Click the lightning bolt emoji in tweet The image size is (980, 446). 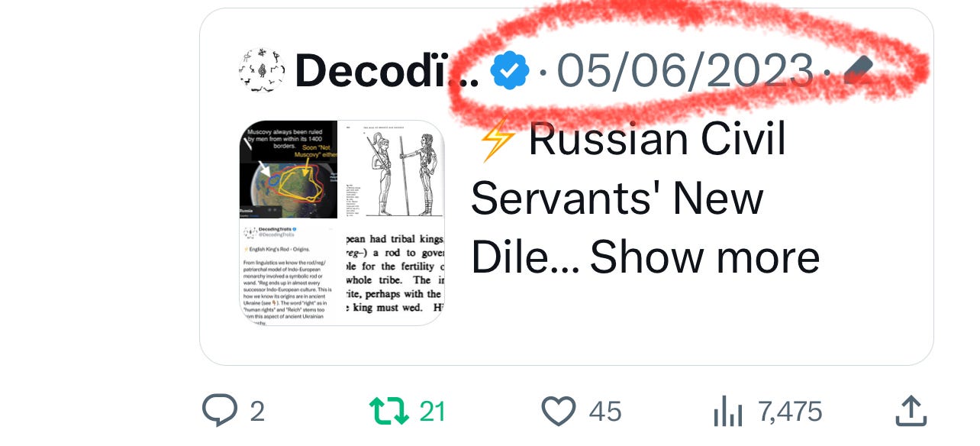(495, 140)
